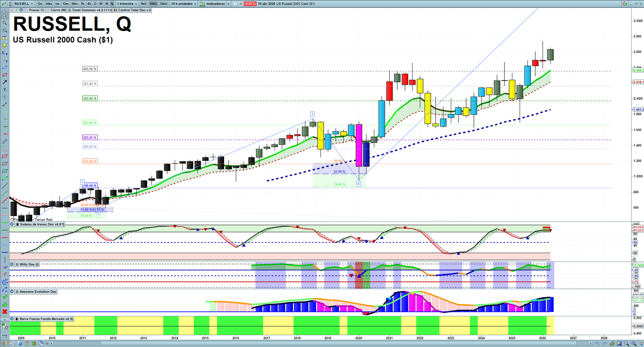
Task: Select the brown ellipse drawing tool
Action: pyautogui.click(x=4, y=164)
